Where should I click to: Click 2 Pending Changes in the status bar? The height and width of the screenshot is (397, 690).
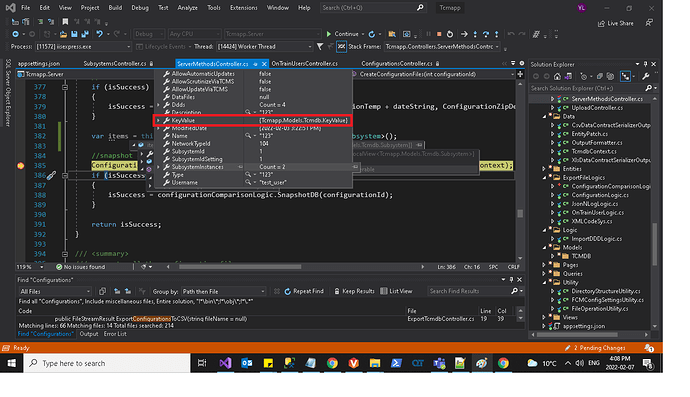595,348
